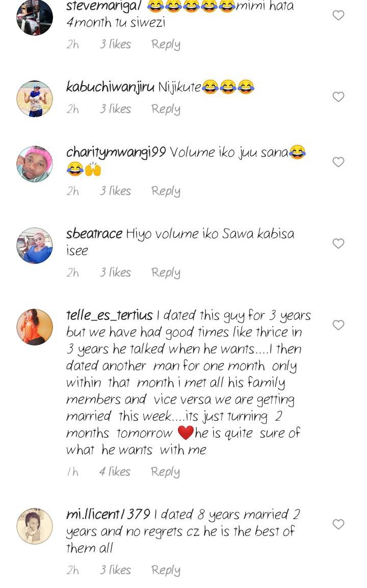Reply to kabuchiwanjiru's Nijikute comment
The height and width of the screenshot is (588, 367).
tap(166, 109)
